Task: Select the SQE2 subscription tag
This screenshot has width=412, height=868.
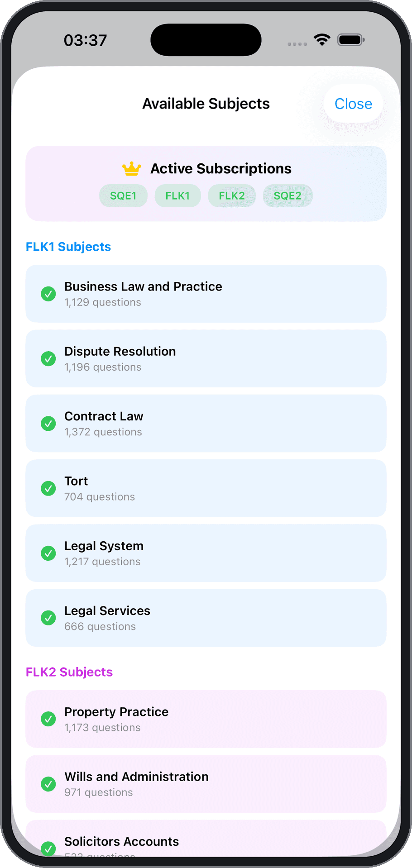Action: click(x=287, y=196)
